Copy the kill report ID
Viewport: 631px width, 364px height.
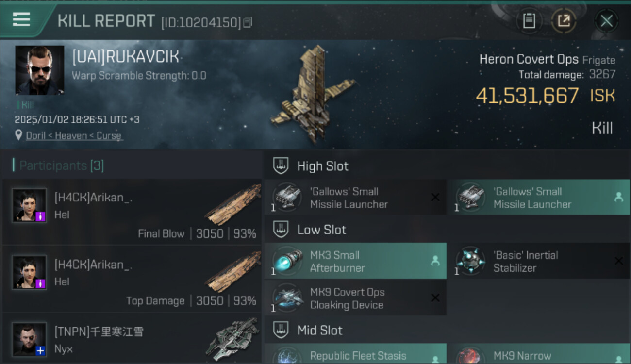point(248,22)
